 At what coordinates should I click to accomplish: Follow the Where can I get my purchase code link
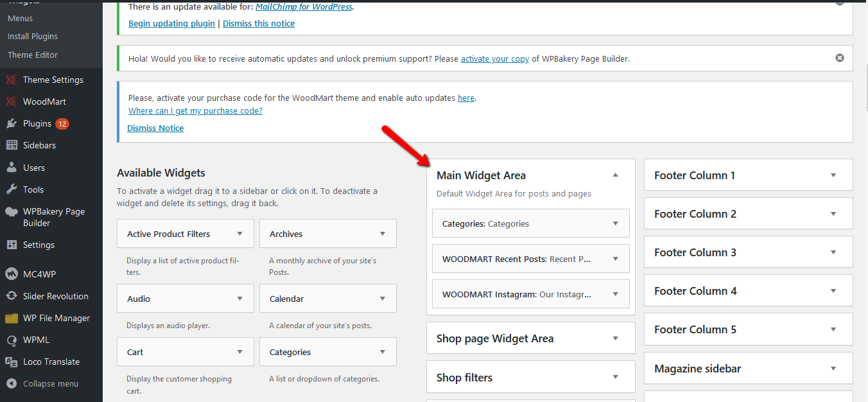pyautogui.click(x=195, y=110)
